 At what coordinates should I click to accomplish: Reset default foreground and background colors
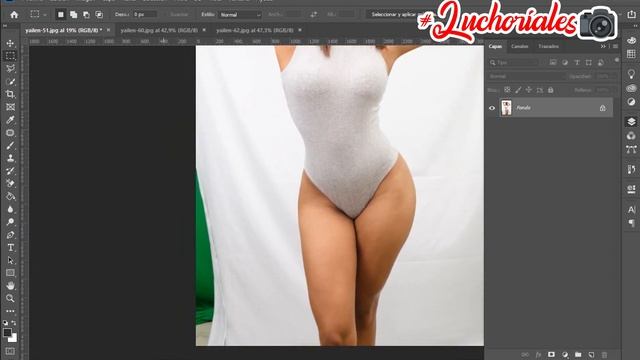click(x=5, y=323)
